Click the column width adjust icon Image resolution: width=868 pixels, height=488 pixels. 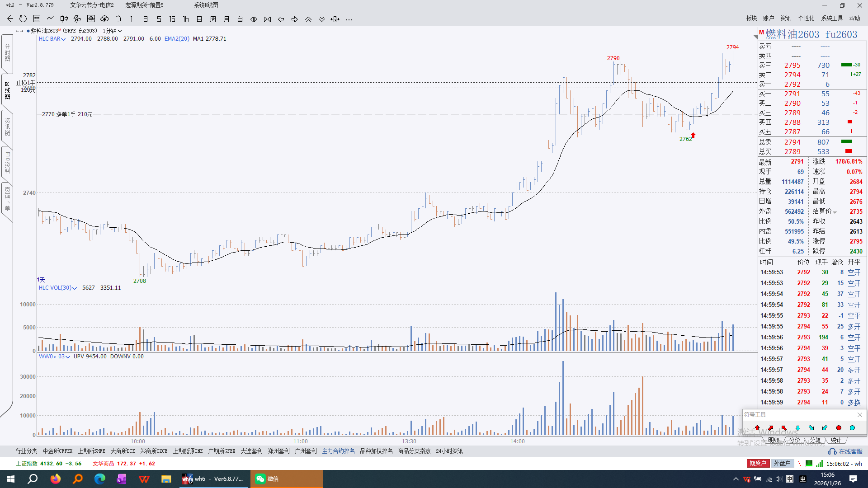click(335, 19)
